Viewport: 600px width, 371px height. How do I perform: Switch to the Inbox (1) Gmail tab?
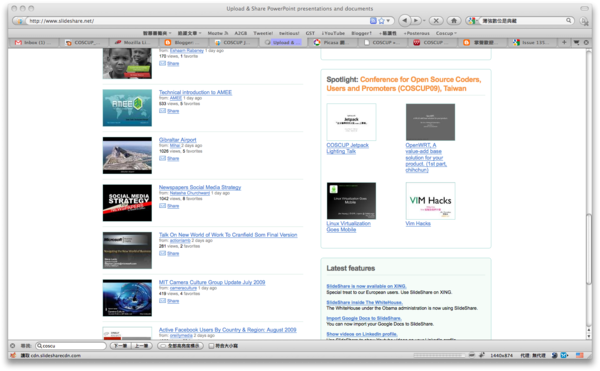point(34,42)
